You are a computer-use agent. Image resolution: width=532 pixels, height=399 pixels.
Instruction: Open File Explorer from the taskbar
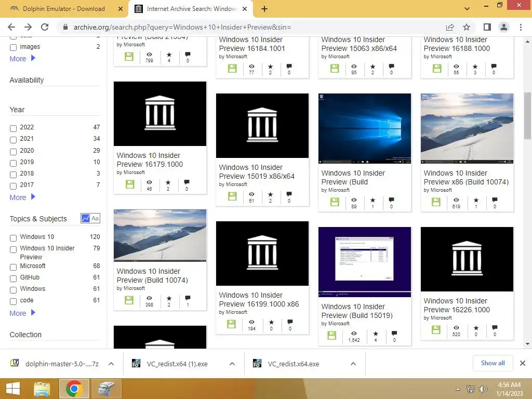click(x=42, y=389)
